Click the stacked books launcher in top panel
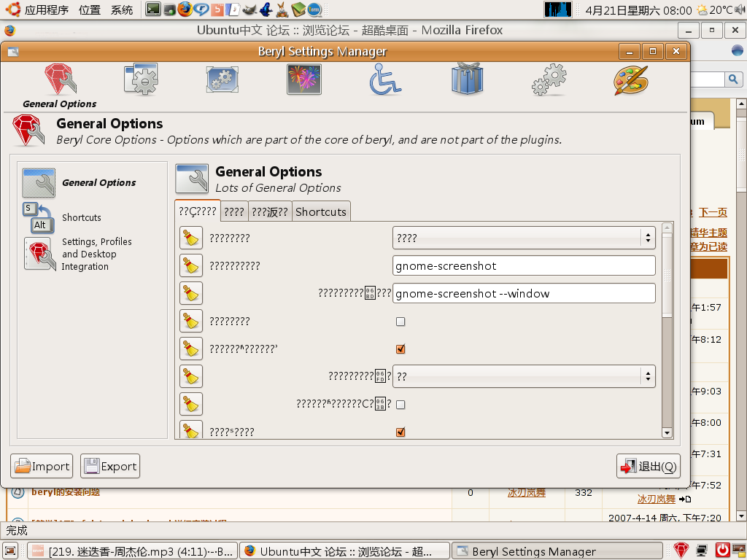Image resolution: width=747 pixels, height=560 pixels. click(298, 9)
